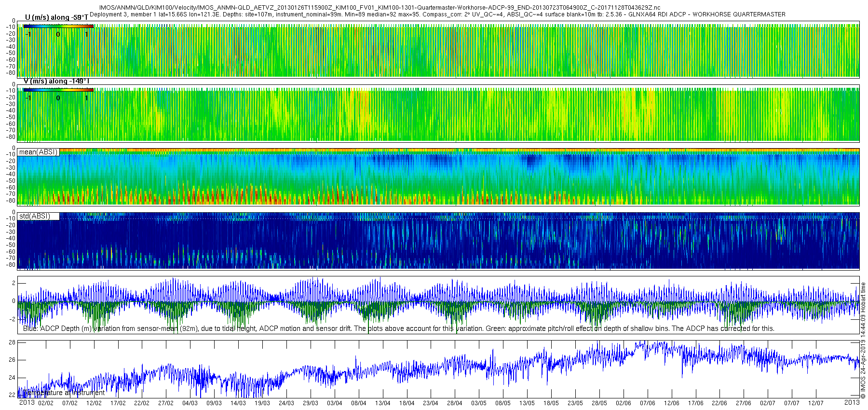Click the 'Deployment 3, member 1' metadata line
The height and width of the screenshot is (410, 868).
tap(437, 14)
